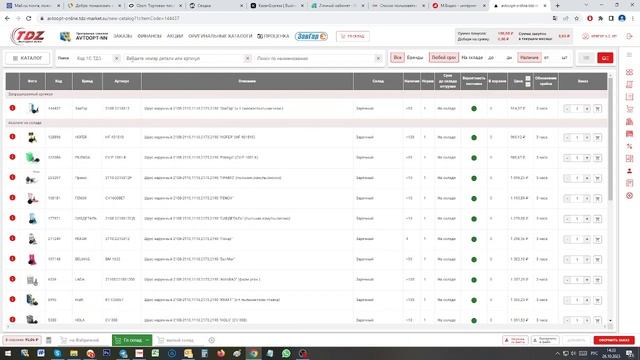This screenshot has height=360, width=640.
Task: Add ЗавГар row item to cart
Action: (598, 109)
